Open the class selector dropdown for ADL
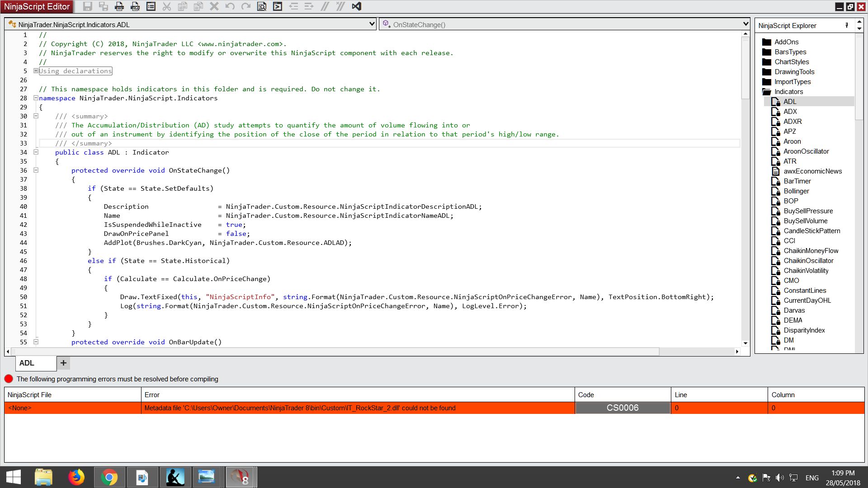 coord(372,24)
